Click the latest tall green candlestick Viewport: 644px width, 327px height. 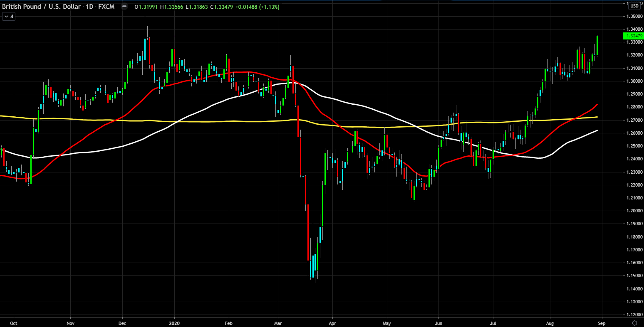[597, 45]
